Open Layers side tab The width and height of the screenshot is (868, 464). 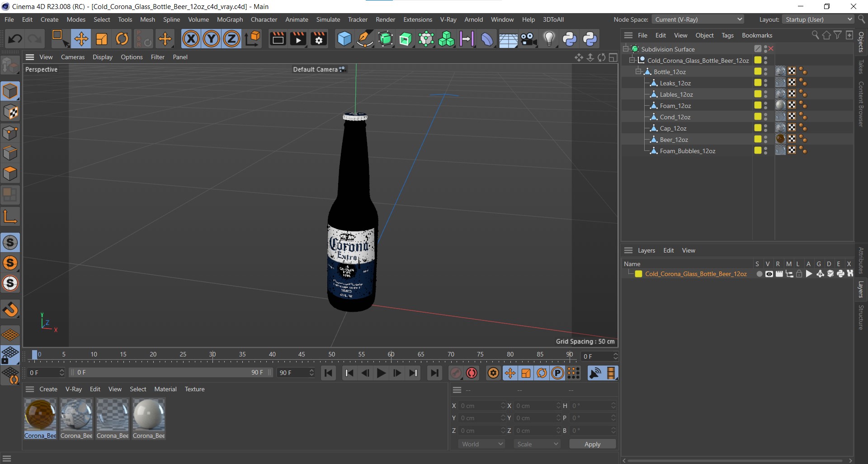pyautogui.click(x=861, y=290)
